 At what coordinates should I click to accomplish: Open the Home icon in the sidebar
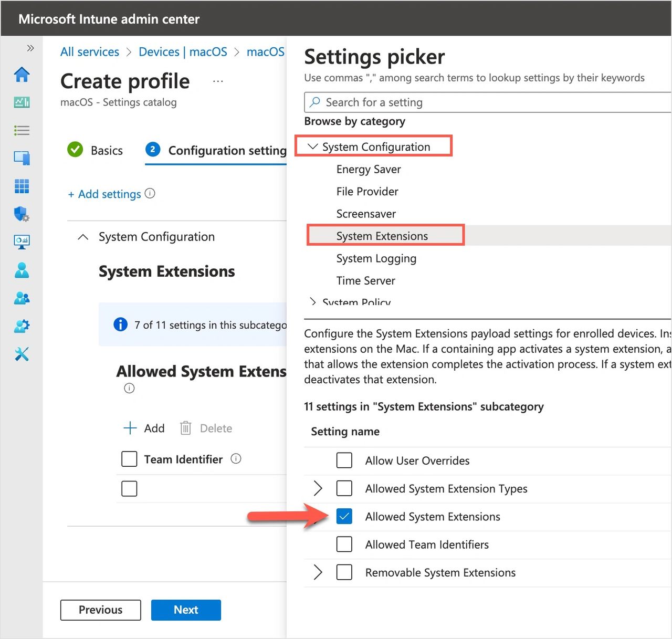[22, 75]
